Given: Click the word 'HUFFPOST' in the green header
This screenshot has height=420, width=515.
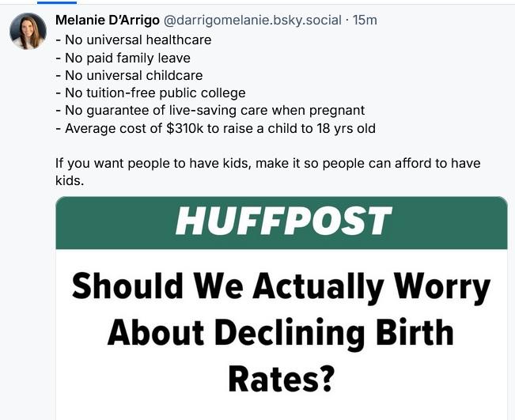Looking at the screenshot, I should point(282,222).
